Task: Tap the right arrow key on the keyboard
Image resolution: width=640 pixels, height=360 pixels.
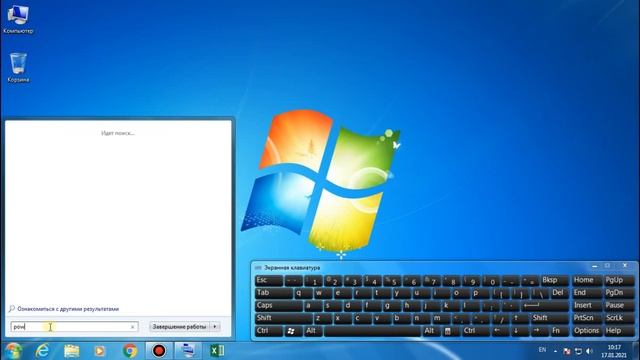Action: tap(536, 331)
